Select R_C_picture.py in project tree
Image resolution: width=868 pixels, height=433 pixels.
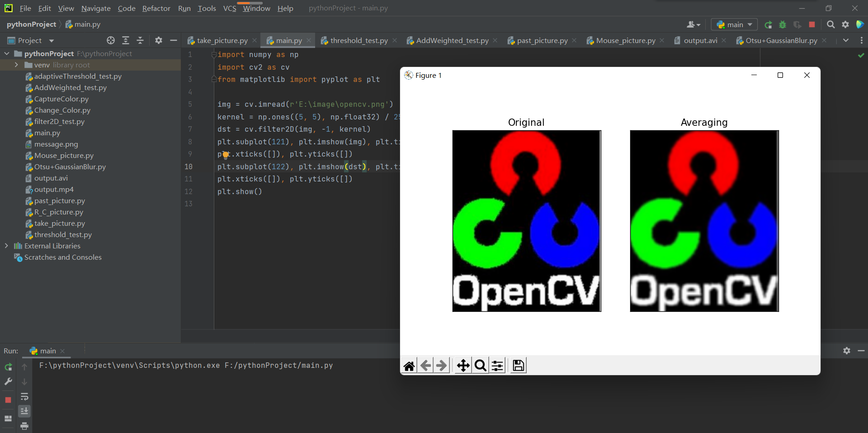coord(59,212)
